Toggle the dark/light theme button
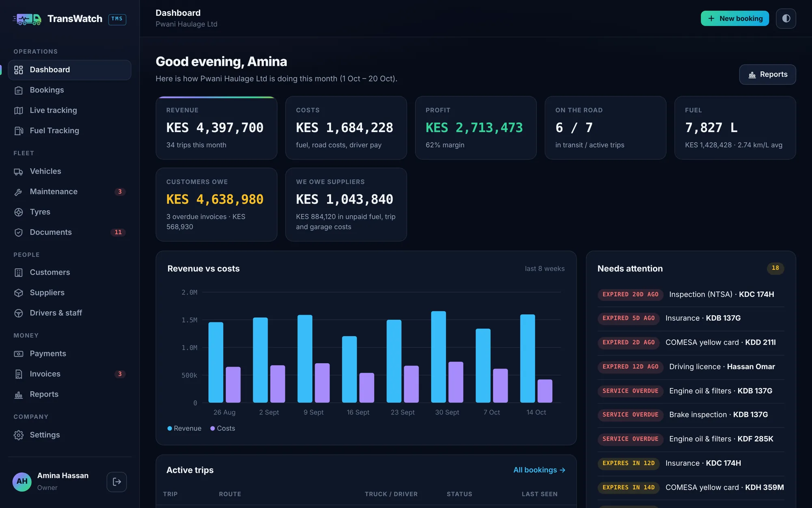 tap(786, 19)
